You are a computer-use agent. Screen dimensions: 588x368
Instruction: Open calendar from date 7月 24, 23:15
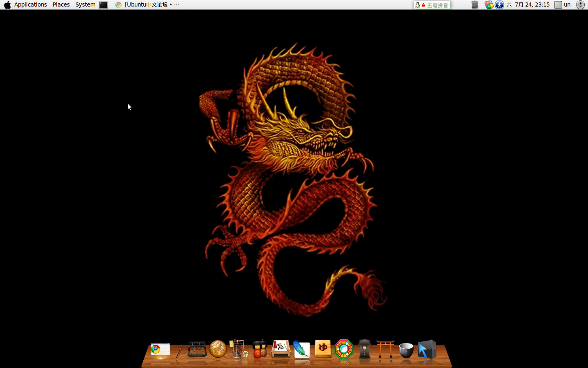pos(528,4)
